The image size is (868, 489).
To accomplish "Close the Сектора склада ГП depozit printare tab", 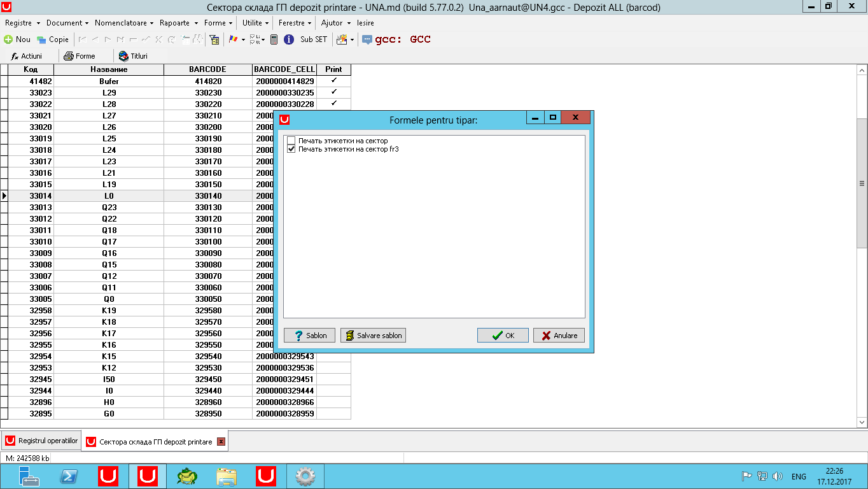I will pos(221,442).
